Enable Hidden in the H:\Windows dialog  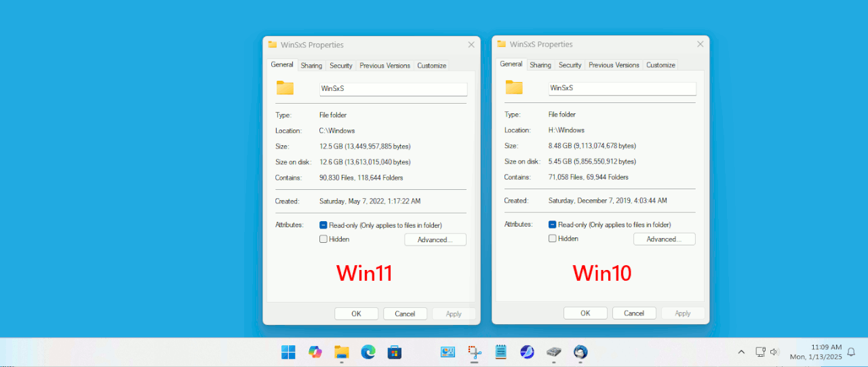tap(553, 238)
